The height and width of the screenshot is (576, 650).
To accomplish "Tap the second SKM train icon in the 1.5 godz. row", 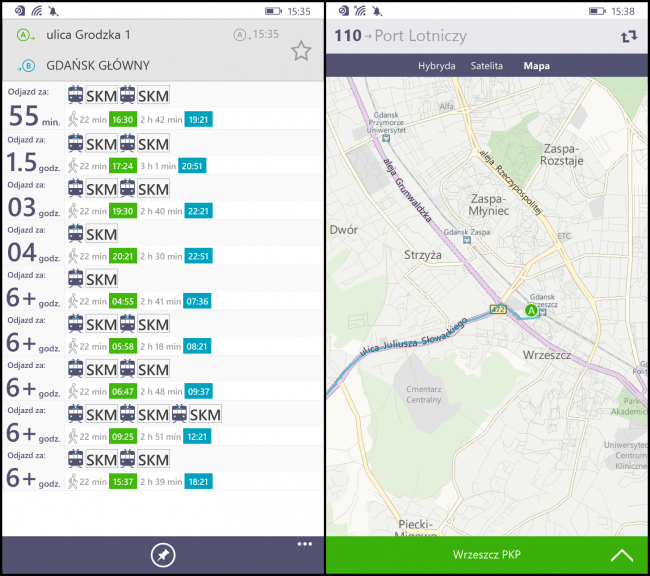I will click(x=127, y=143).
